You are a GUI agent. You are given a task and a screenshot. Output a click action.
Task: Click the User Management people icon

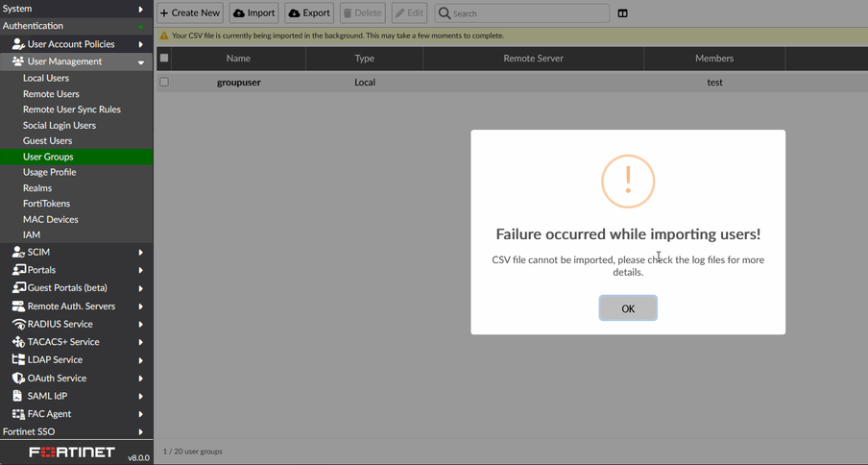(18, 61)
